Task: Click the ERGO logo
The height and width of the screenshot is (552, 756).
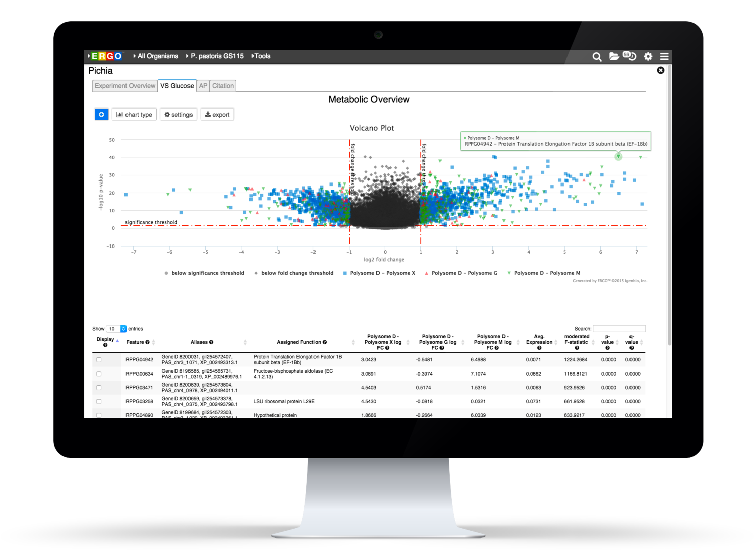Action: tap(105, 56)
